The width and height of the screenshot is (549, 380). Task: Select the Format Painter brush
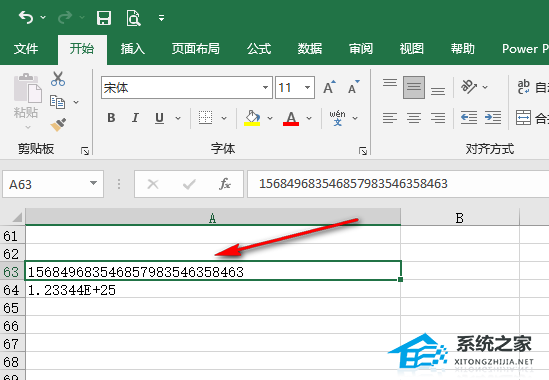58,124
